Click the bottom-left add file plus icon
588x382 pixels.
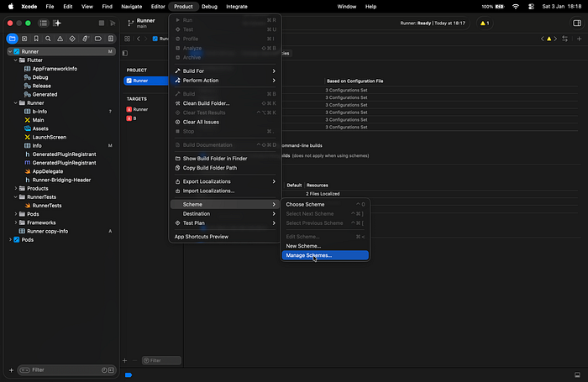(11, 370)
